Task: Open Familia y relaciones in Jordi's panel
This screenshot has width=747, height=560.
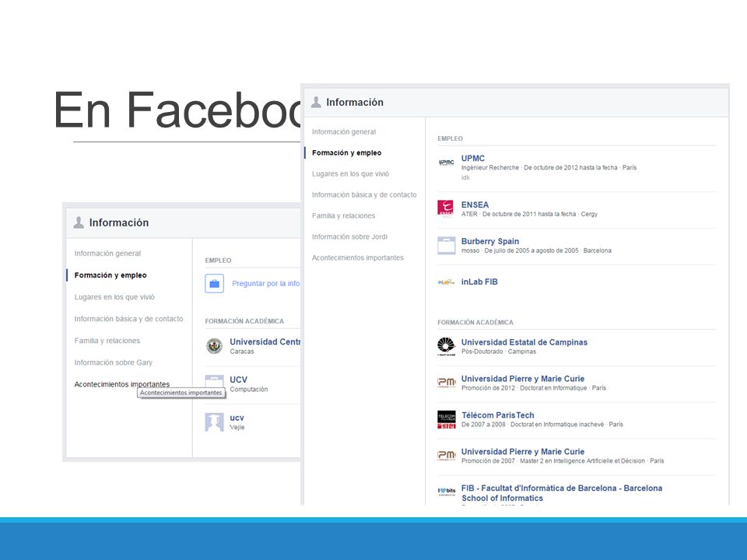Action: [x=343, y=215]
